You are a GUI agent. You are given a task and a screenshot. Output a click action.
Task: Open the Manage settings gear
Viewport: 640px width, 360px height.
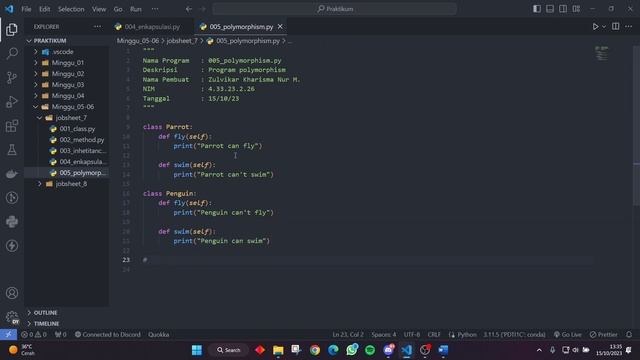pyautogui.click(x=12, y=317)
